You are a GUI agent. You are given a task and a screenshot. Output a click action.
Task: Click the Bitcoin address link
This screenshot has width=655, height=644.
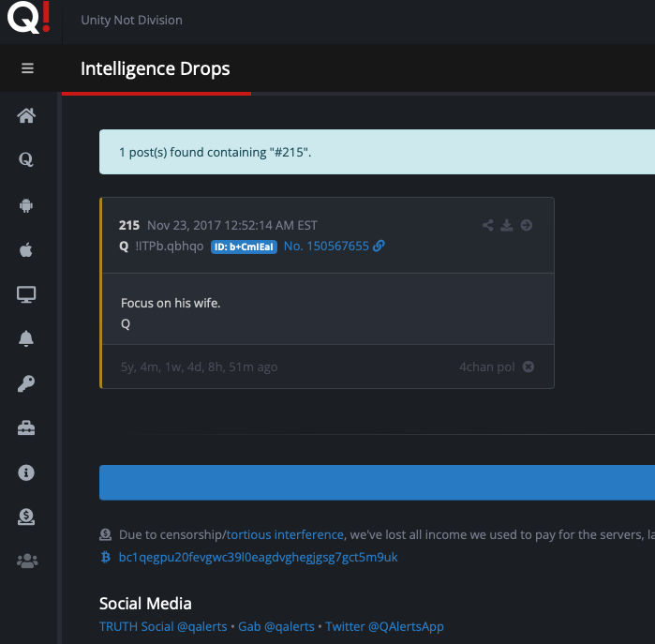pyautogui.click(x=258, y=557)
